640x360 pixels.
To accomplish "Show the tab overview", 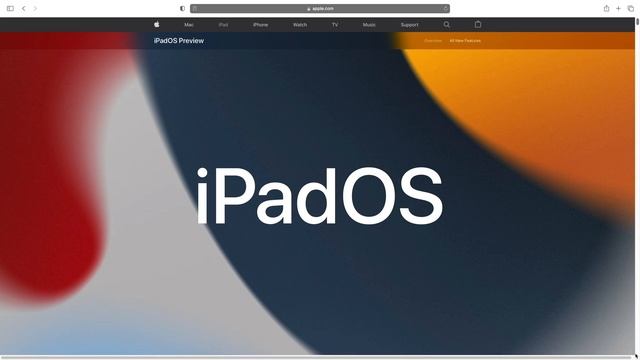I will (x=631, y=8).
